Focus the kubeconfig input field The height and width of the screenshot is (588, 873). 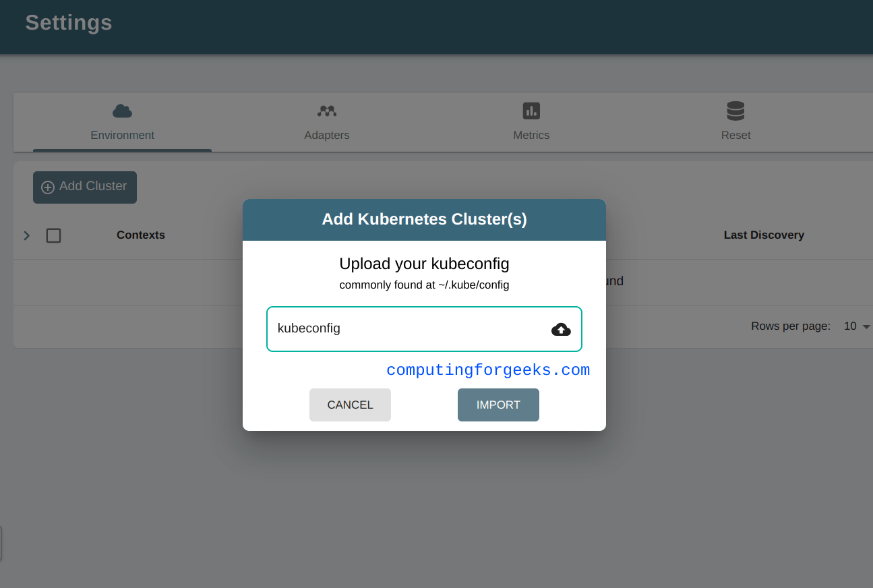coord(411,329)
